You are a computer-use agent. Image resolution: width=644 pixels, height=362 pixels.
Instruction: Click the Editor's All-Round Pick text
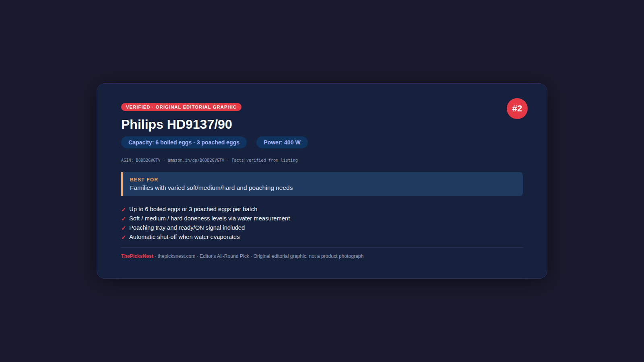click(225, 256)
